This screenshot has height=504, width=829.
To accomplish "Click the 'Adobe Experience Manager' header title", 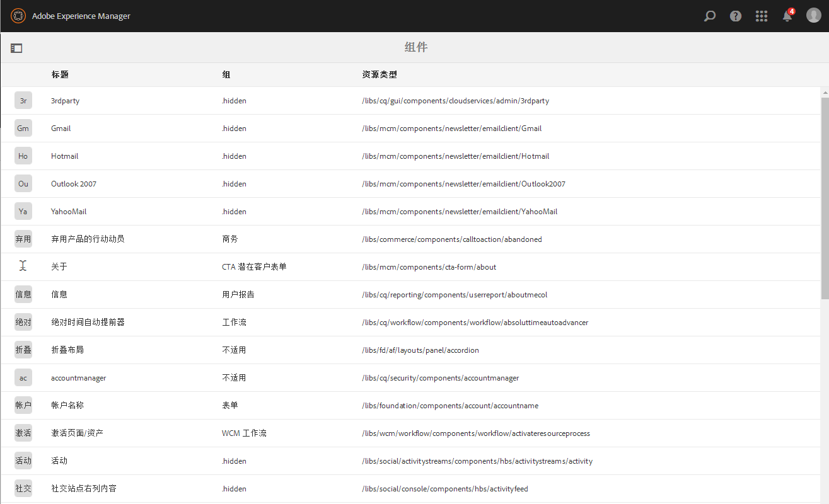I will (81, 16).
